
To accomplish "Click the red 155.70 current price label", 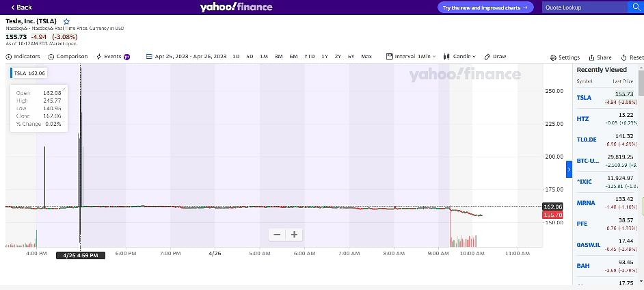I will click(x=552, y=215).
